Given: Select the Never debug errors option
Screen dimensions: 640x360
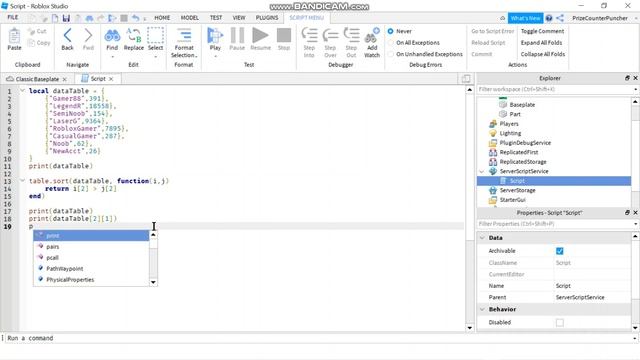Looking at the screenshot, I should click(391, 31).
